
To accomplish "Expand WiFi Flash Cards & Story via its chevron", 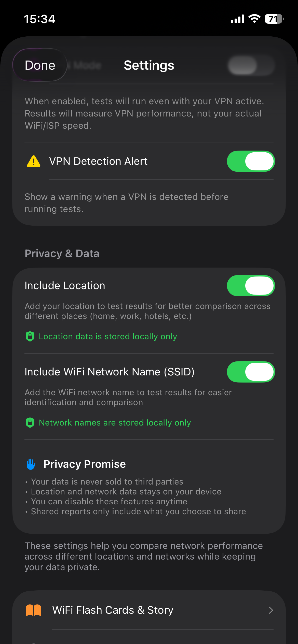I will 271,610.
